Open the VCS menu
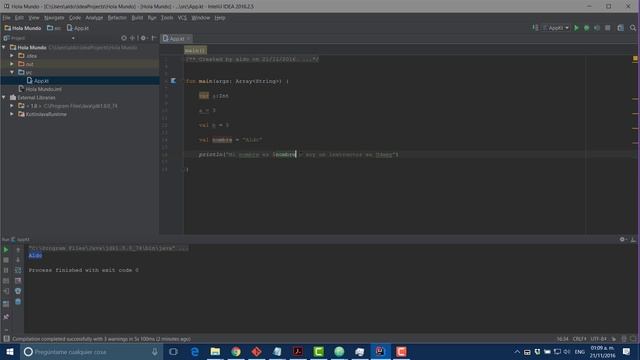The height and width of the screenshot is (360, 640). click(182, 18)
